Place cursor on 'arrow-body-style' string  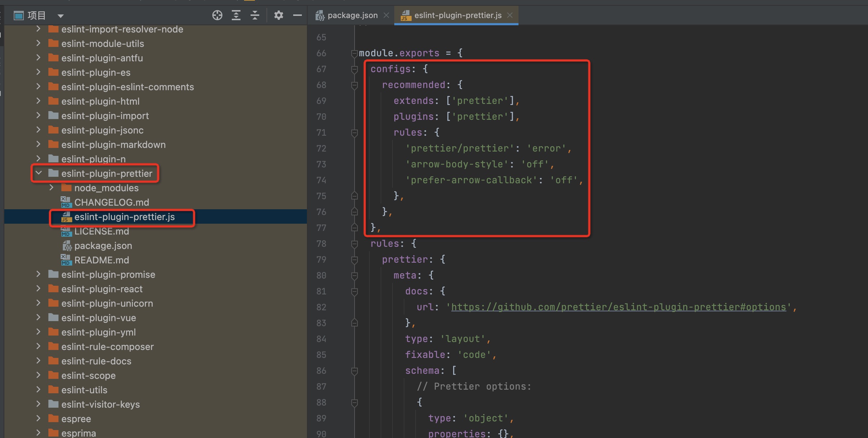[x=457, y=164]
